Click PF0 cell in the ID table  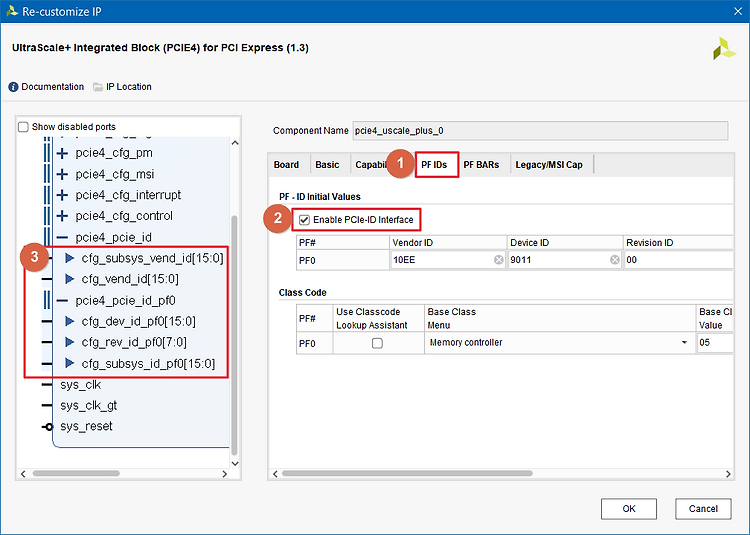coord(342,261)
